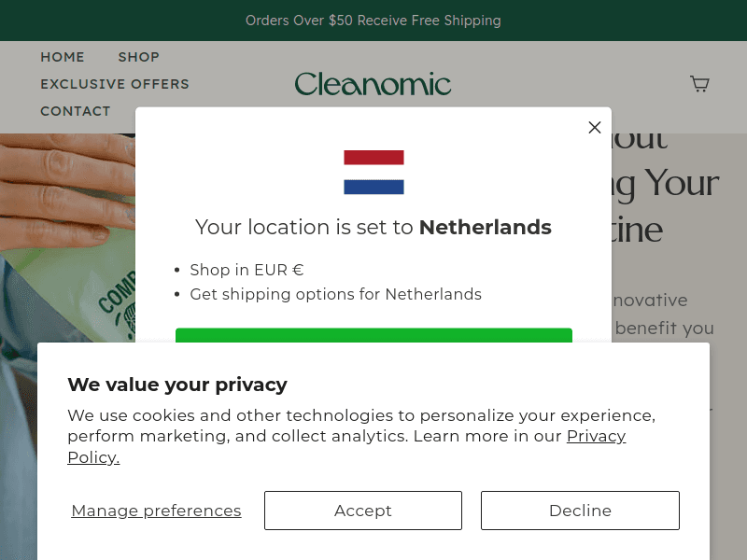Open the shopping cart
747x560 pixels.
699,84
